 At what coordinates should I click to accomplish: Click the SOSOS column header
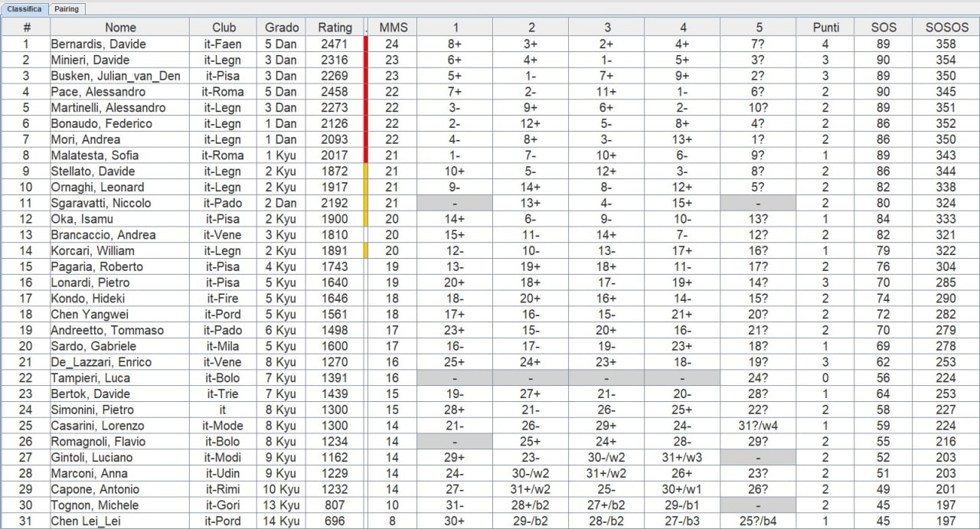[946, 27]
